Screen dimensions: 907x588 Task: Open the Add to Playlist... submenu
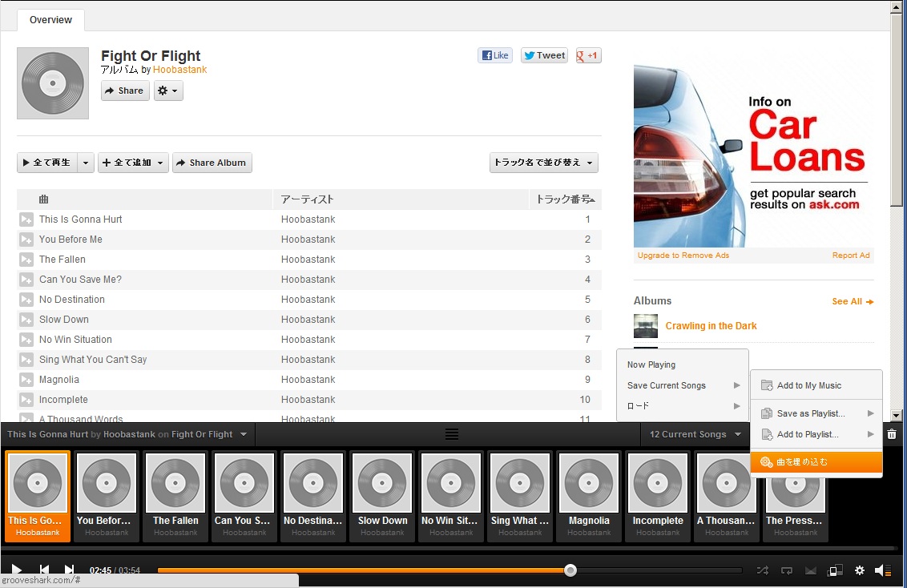(816, 434)
